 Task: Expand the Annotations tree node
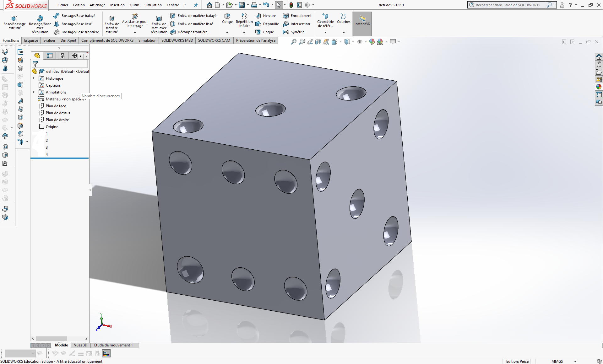[x=35, y=92]
